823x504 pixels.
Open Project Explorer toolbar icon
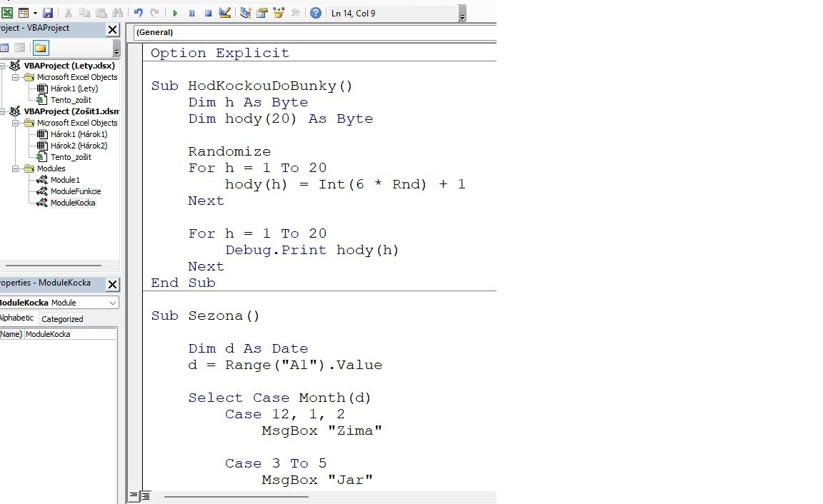click(246, 13)
